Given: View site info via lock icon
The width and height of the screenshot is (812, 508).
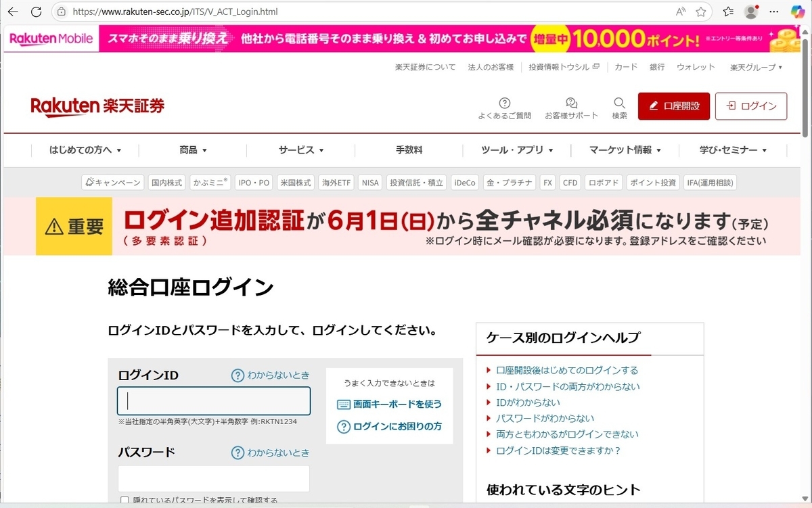Looking at the screenshot, I should (x=62, y=11).
